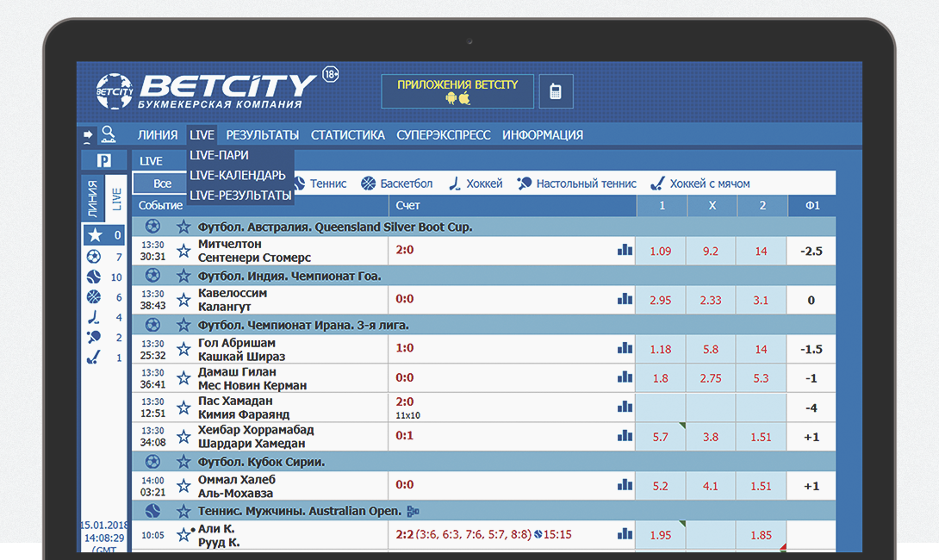Bet on draw at 2.33 for Кавелоссим
This screenshot has height=560, width=939.
point(711,300)
